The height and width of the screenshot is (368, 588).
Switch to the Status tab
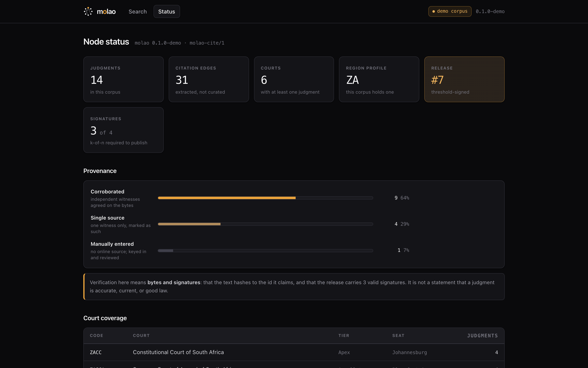point(167,11)
